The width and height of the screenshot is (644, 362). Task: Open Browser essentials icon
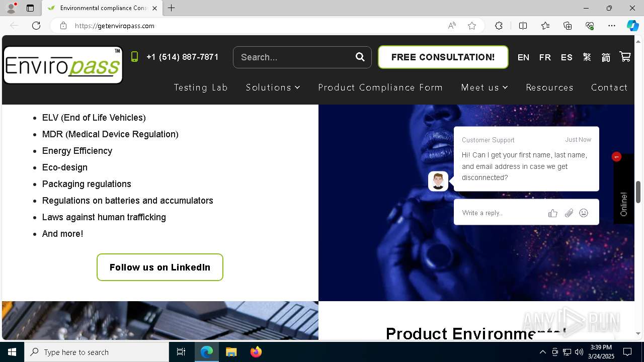tap(590, 26)
